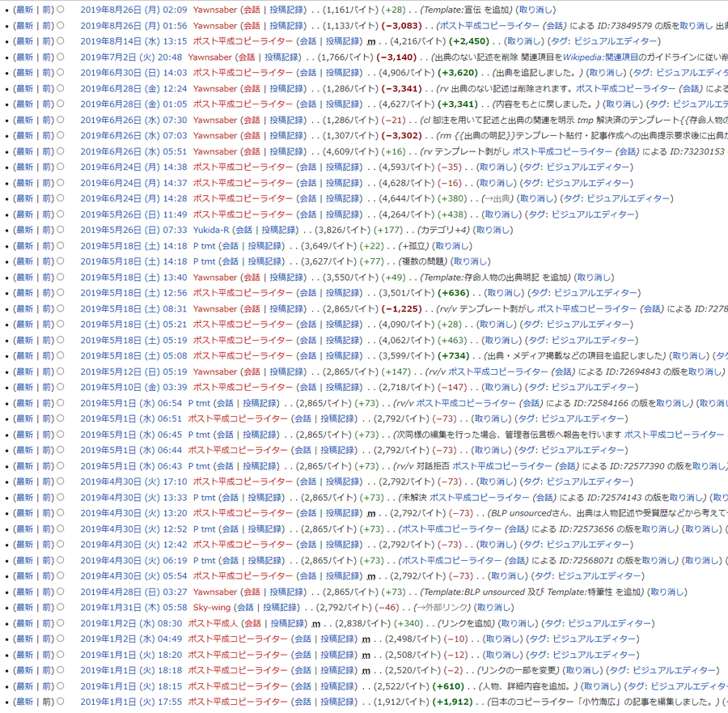
Task: Click →外部リンク section link on Sky-wing row
Action: pos(442,608)
